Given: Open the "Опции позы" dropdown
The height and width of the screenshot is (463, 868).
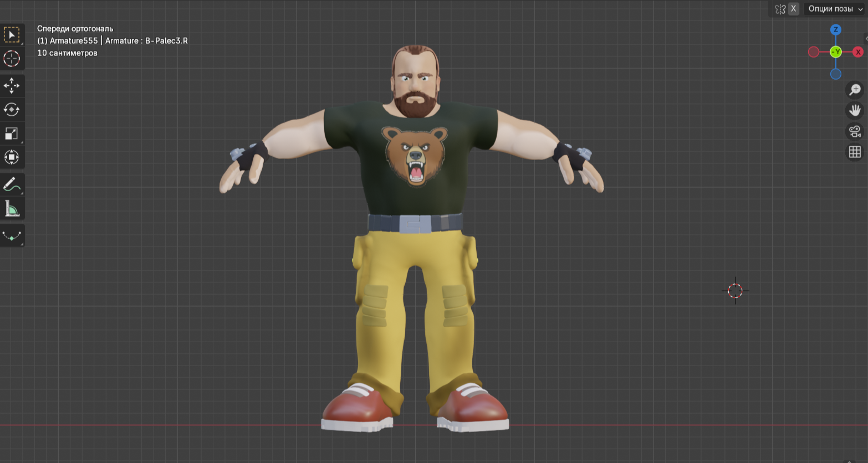Looking at the screenshot, I should [x=835, y=9].
